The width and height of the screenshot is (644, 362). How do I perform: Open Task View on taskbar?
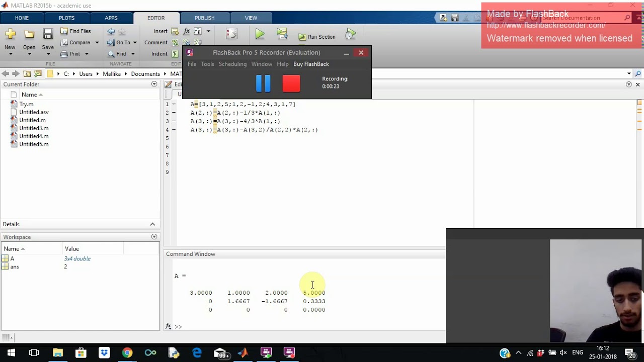click(x=34, y=352)
